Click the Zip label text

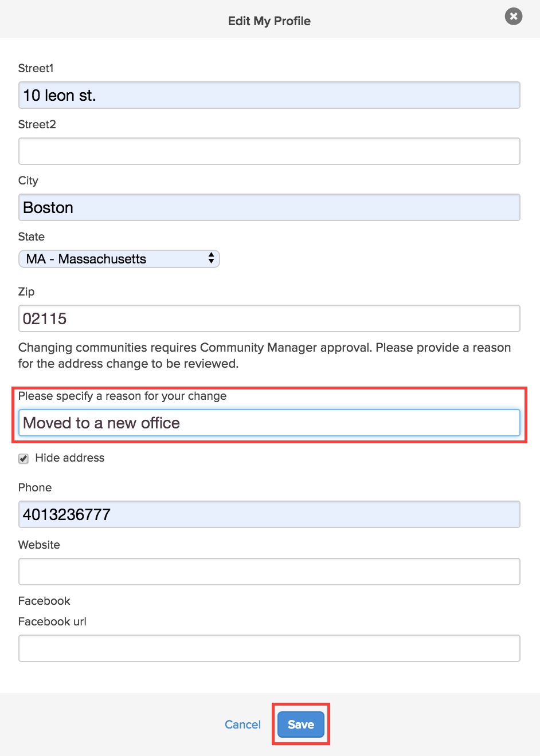coord(26,292)
